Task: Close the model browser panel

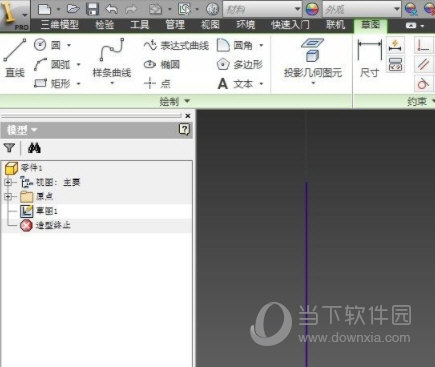Action: [188, 116]
